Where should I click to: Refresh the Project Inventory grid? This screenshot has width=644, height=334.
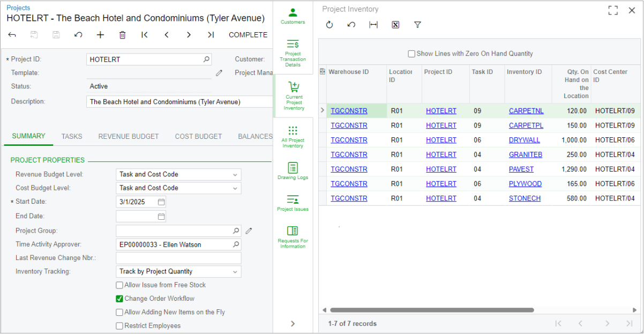pyautogui.click(x=330, y=25)
